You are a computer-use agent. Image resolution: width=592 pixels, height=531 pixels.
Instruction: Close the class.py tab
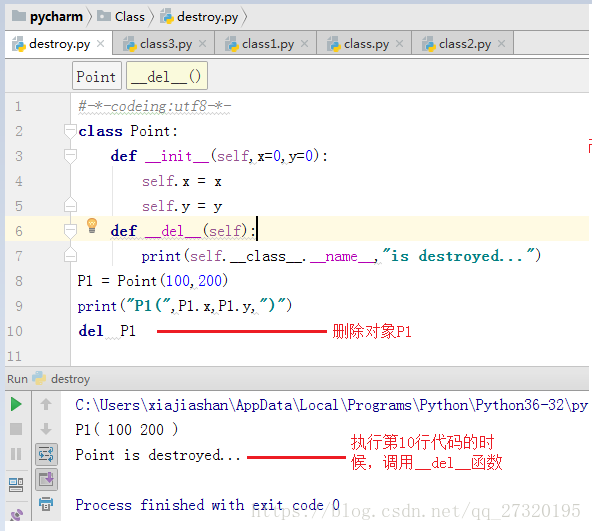tap(399, 44)
